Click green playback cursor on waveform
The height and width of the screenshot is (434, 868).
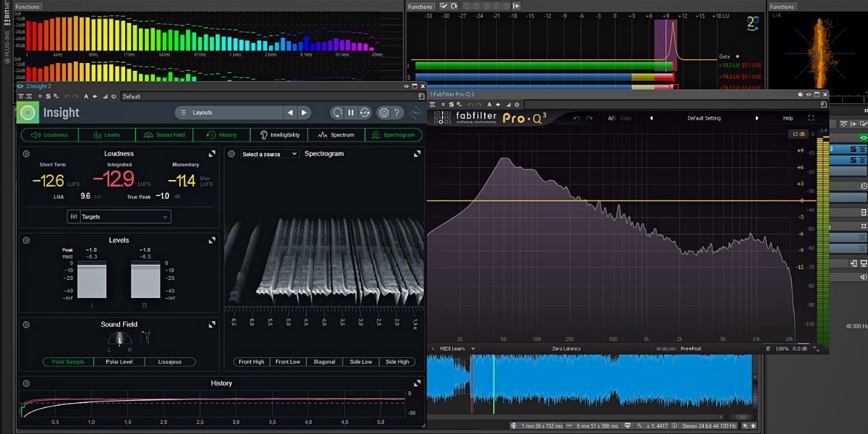[x=494, y=383]
